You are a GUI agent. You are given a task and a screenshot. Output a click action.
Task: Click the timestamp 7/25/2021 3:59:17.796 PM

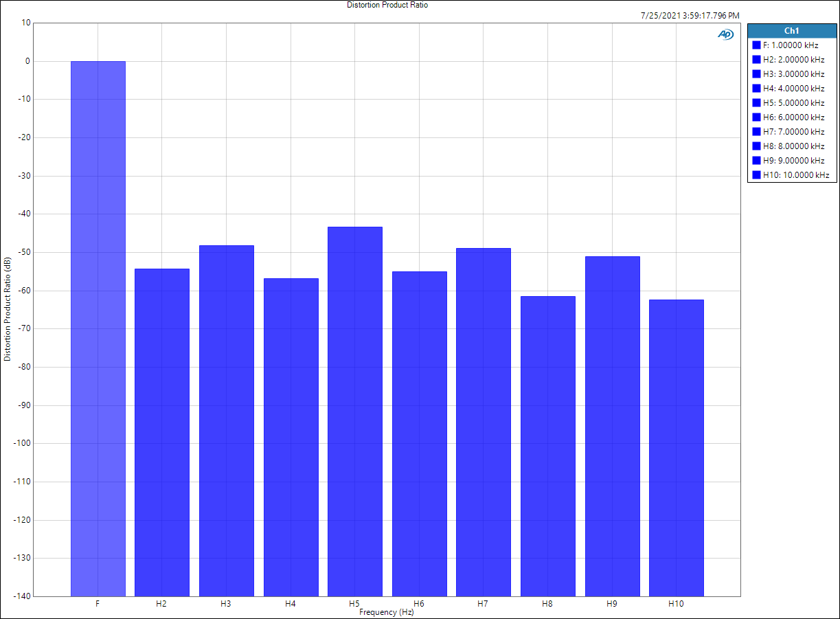pos(690,15)
